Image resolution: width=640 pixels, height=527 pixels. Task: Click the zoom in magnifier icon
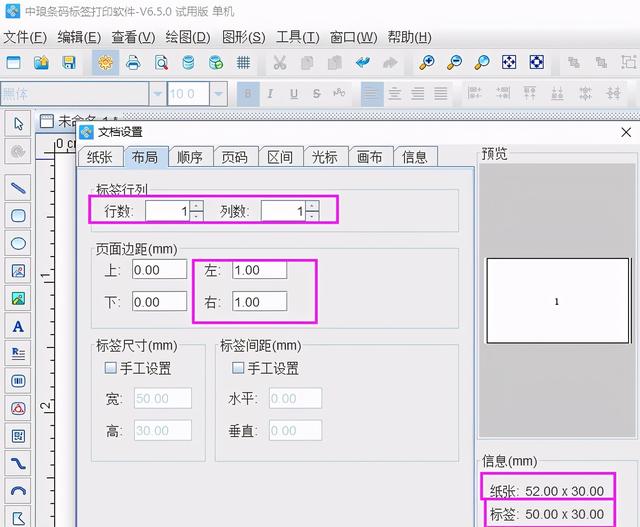[426, 62]
